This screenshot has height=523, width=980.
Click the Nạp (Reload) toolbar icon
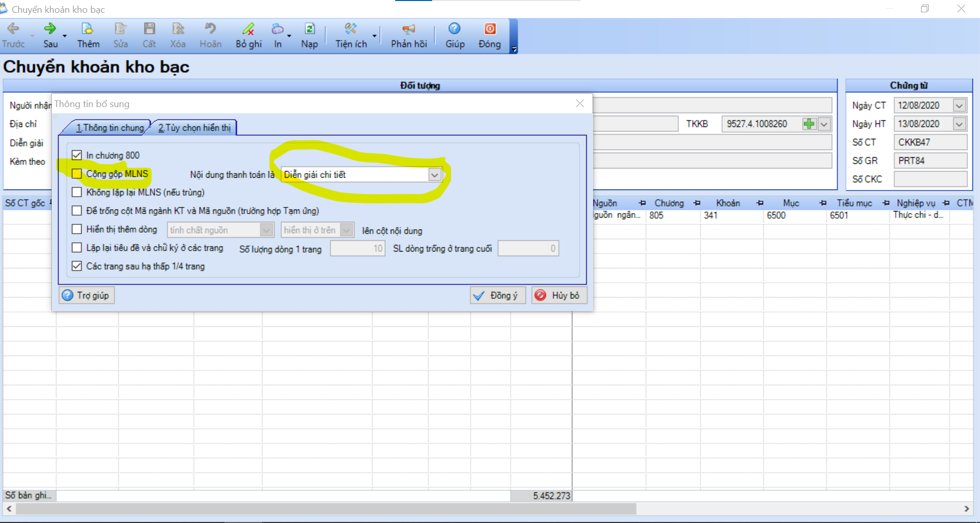click(310, 29)
